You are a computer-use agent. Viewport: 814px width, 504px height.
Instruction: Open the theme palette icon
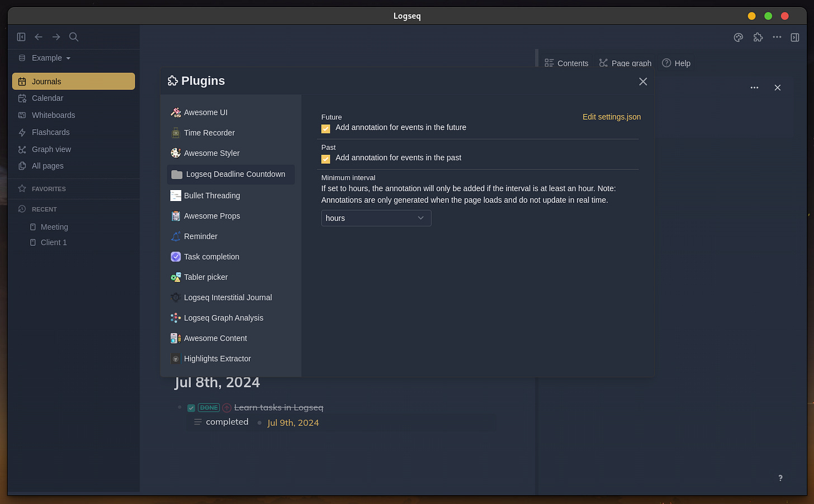click(x=739, y=37)
